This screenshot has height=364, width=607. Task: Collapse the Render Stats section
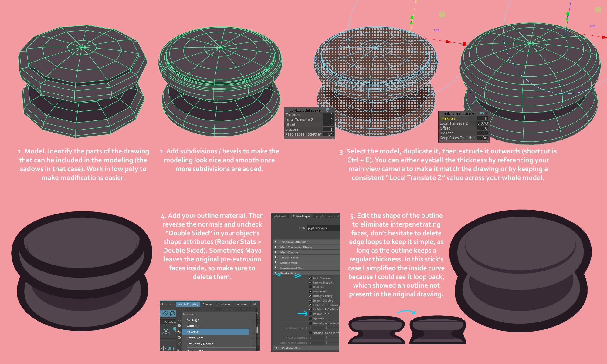click(276, 273)
